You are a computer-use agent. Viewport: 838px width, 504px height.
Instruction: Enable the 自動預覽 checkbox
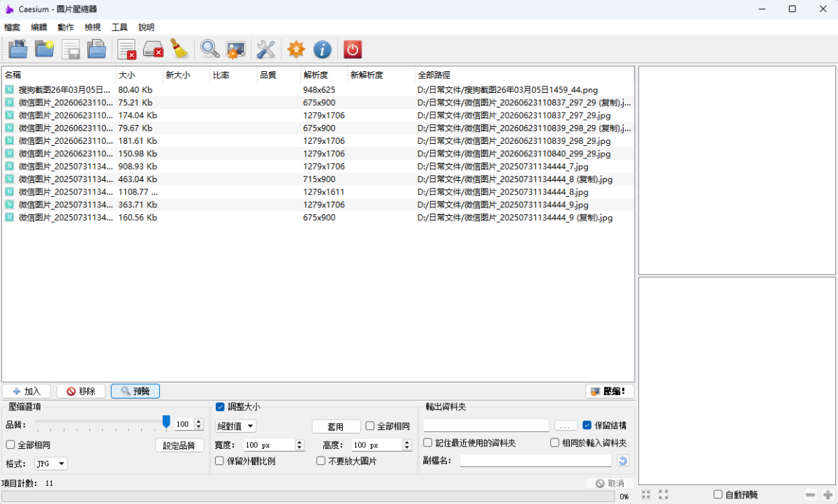pyautogui.click(x=718, y=494)
